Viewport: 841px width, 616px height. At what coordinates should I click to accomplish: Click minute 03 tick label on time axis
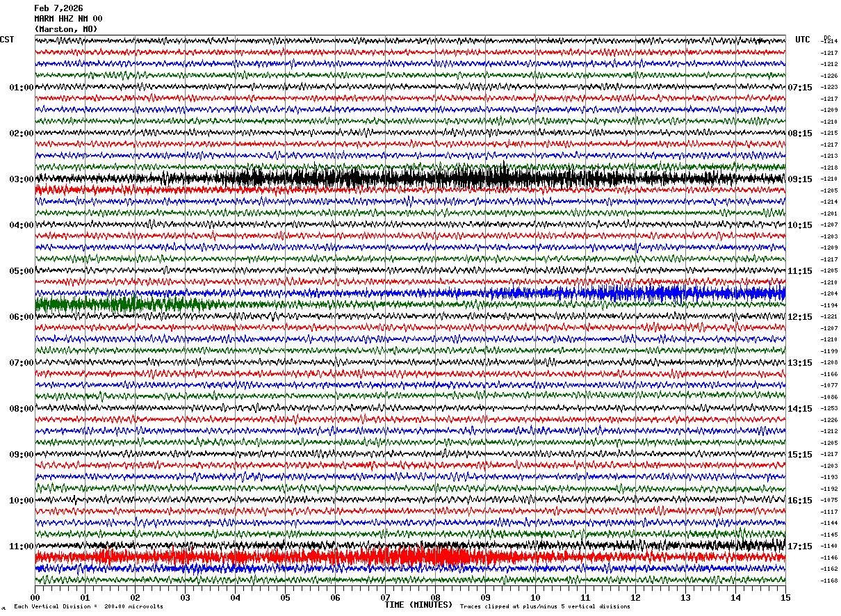[185, 597]
